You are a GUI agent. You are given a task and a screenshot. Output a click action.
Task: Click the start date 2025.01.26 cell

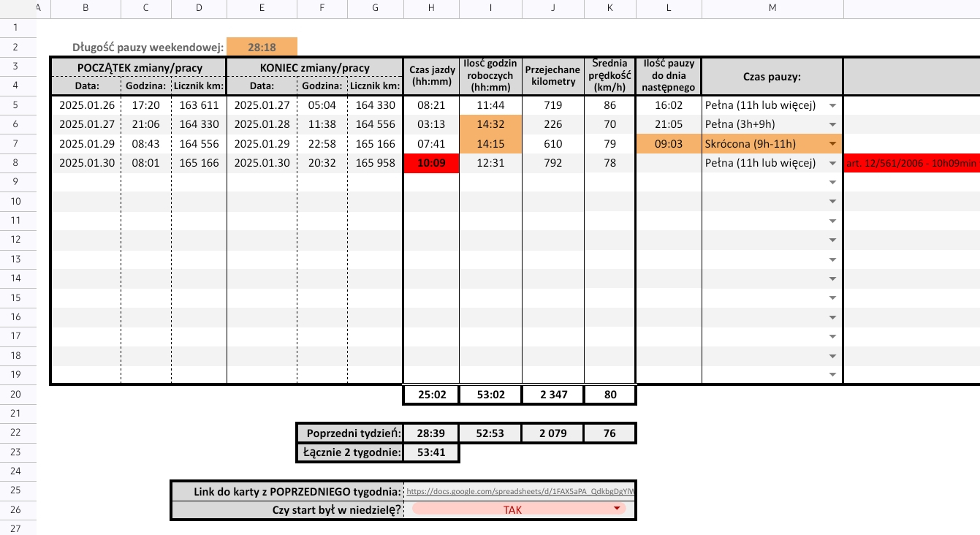pyautogui.click(x=86, y=105)
